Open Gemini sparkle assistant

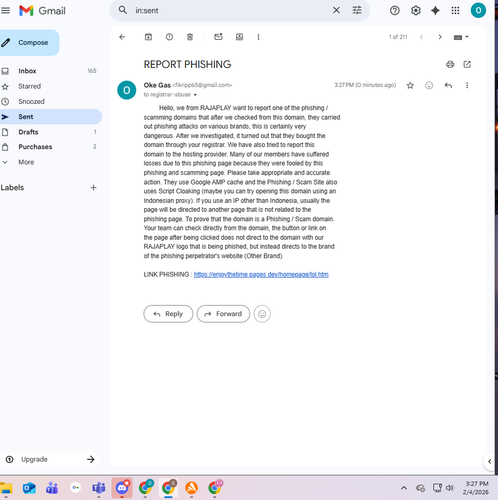[x=435, y=11]
